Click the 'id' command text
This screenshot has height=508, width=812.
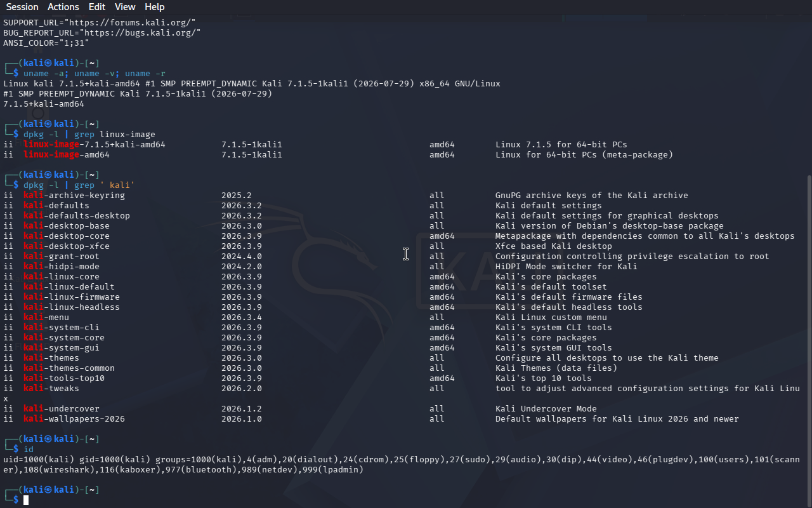coord(29,450)
